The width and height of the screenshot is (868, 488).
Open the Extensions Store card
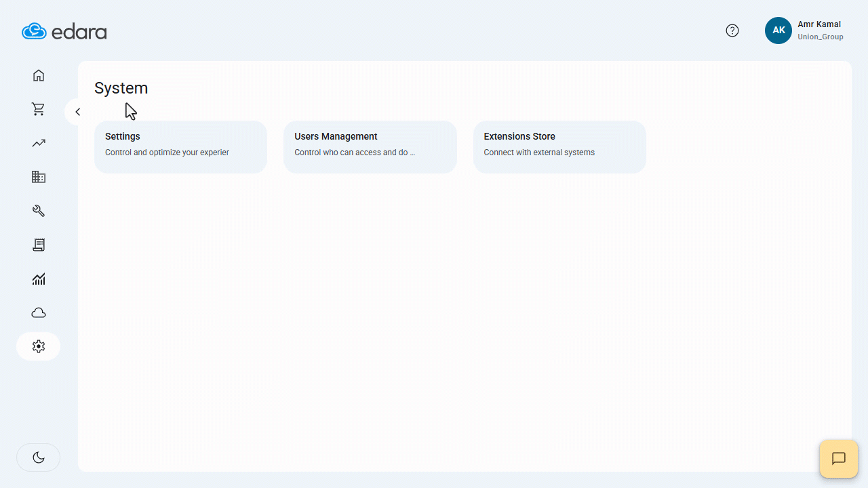click(x=559, y=147)
